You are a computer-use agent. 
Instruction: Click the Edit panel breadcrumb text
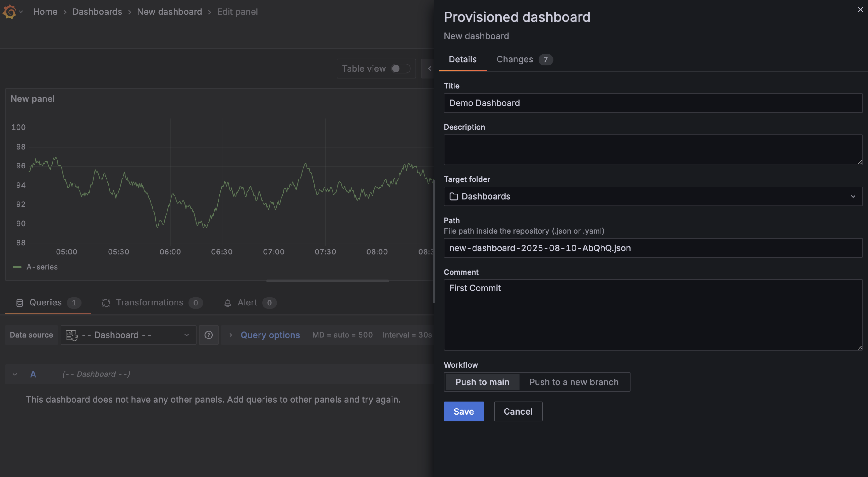pyautogui.click(x=237, y=12)
